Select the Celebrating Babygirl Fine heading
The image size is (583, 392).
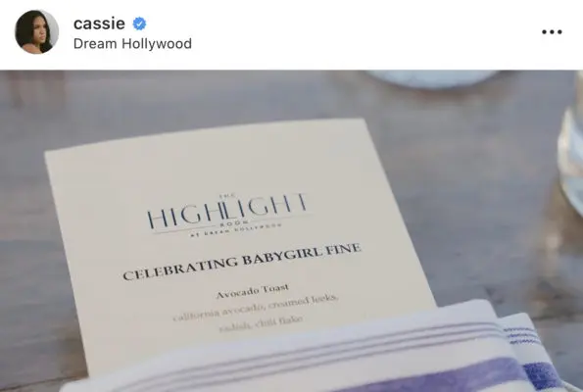242,262
